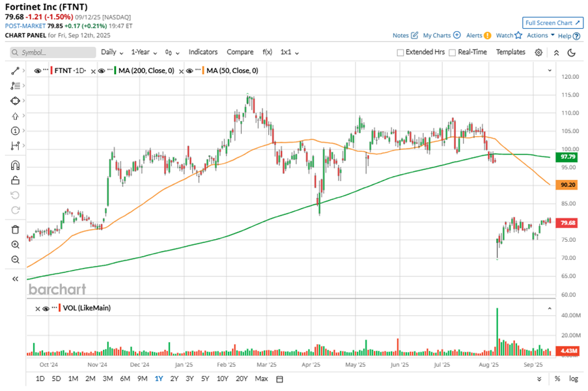This screenshot has height=391, width=588.
Task: Select the trend line drawing tool
Action: (15, 70)
